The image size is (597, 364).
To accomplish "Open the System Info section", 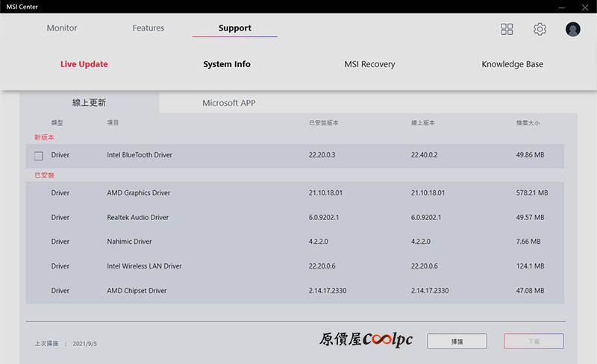I will (227, 64).
